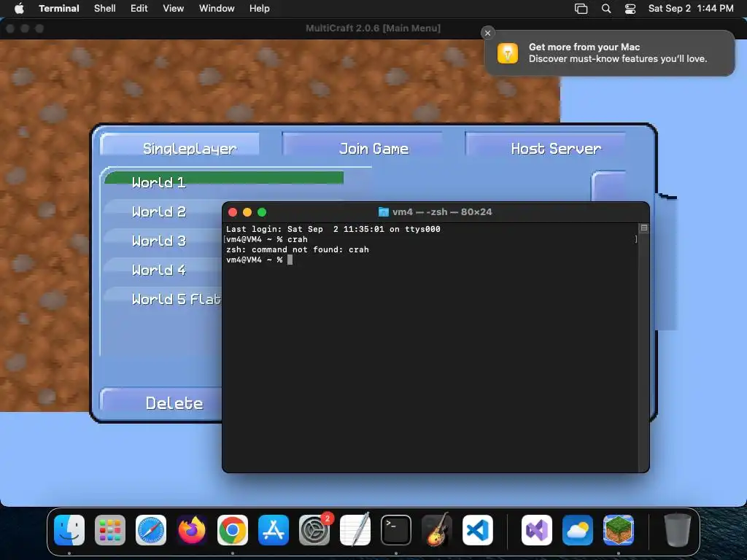The width and height of the screenshot is (747, 560).
Task: Dismiss the Tips notification with X
Action: tap(487, 33)
